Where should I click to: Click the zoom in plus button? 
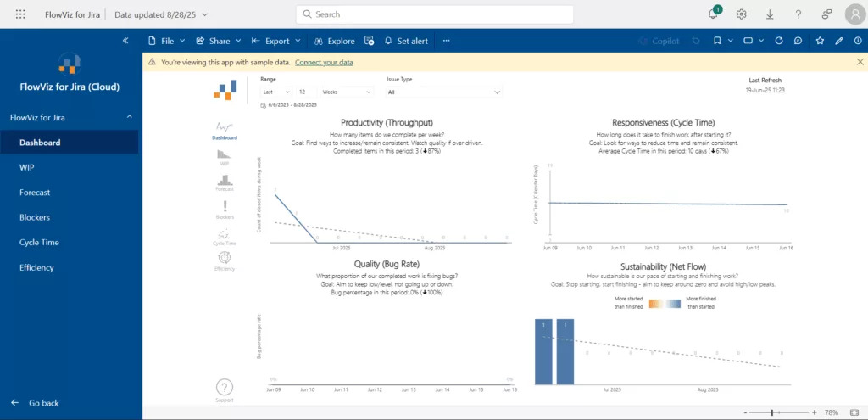coord(815,412)
